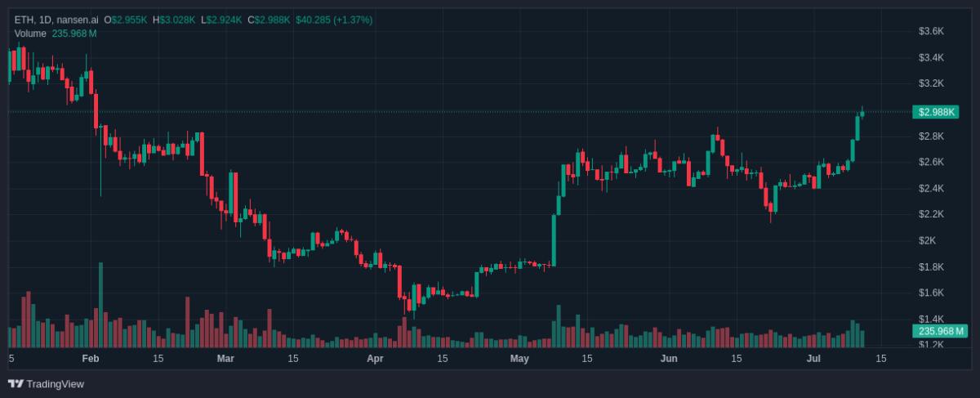Select the Jun marker on time axis
Viewport: 980px width, 398px height.
pos(668,358)
